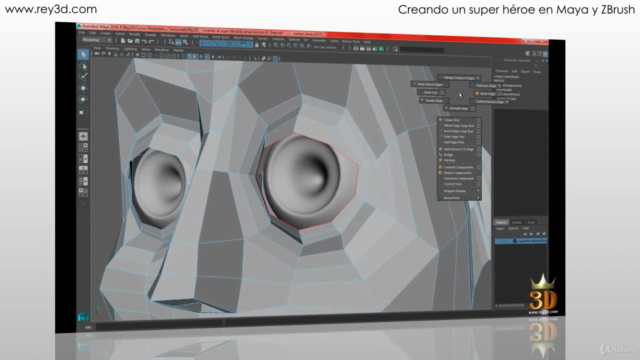Open Insert Edge Loop Tool option box

[x=478, y=131]
